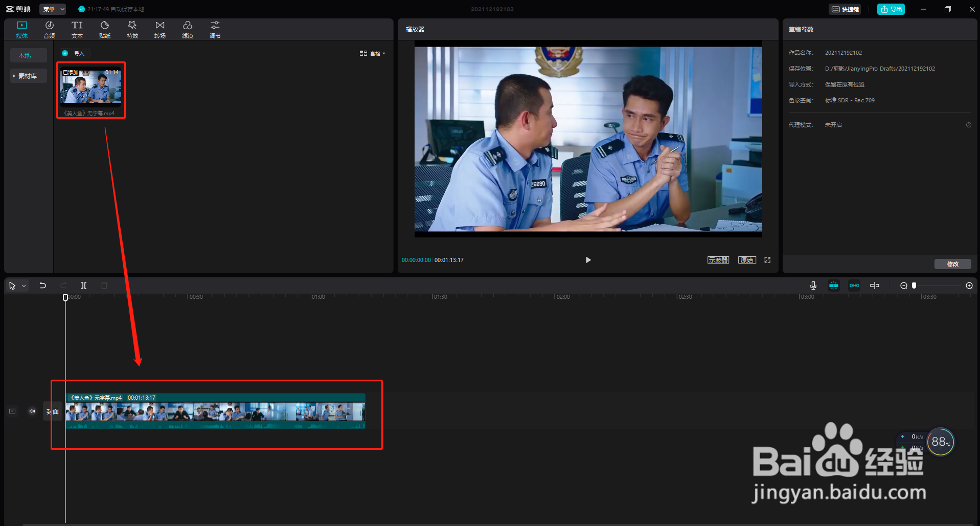
Task: Open the 滤镜 filters tab
Action: [188, 30]
